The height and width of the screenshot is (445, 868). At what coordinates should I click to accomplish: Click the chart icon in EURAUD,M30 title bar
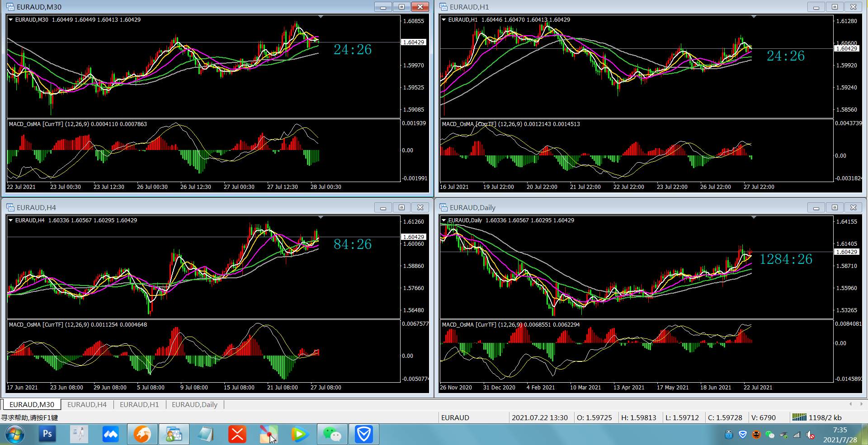click(10, 7)
